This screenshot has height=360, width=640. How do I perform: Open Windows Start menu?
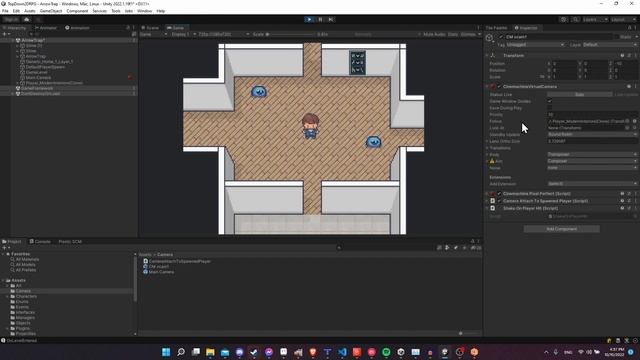pyautogui.click(x=166, y=352)
